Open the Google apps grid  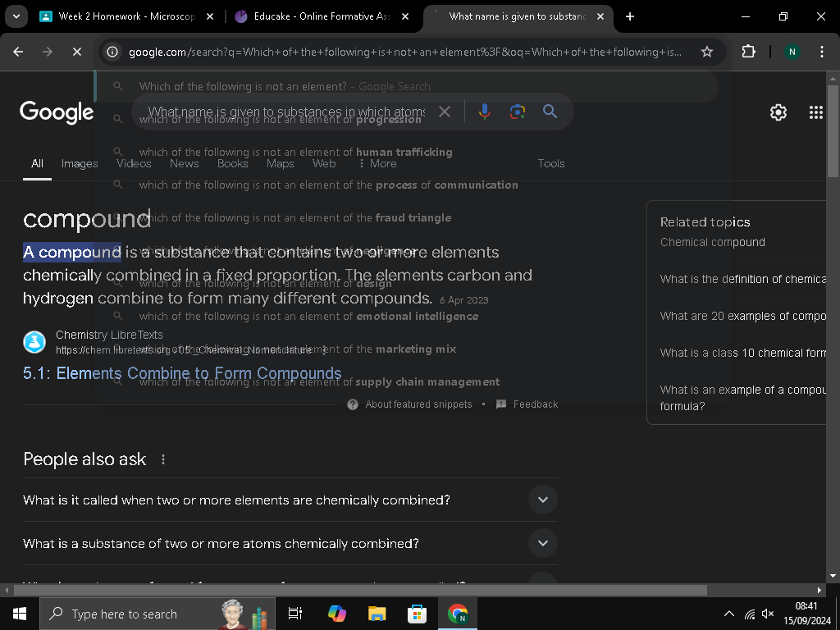click(x=816, y=112)
